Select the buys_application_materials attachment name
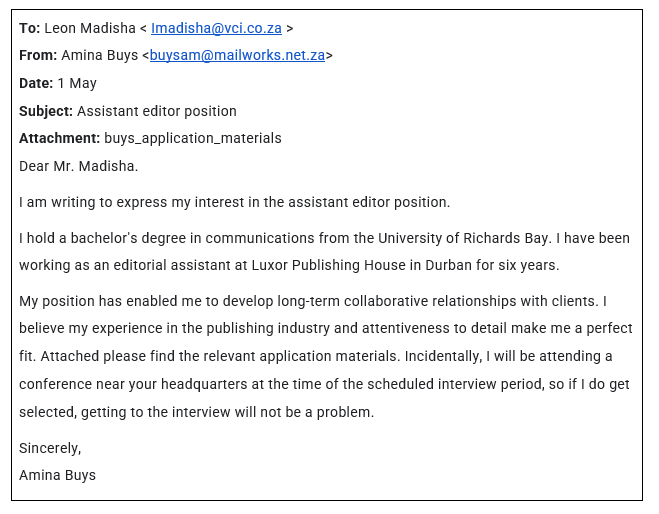Image resolution: width=659 pixels, height=514 pixels. 193,138
